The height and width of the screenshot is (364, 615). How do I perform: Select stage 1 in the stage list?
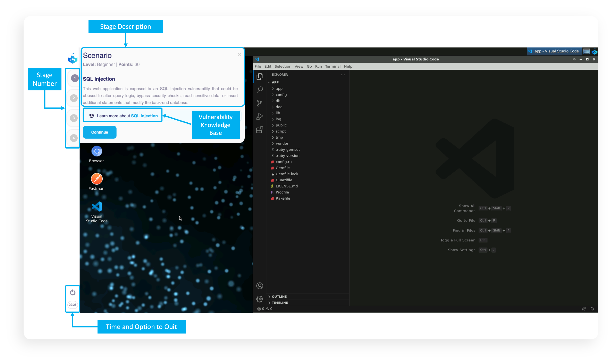tap(75, 78)
